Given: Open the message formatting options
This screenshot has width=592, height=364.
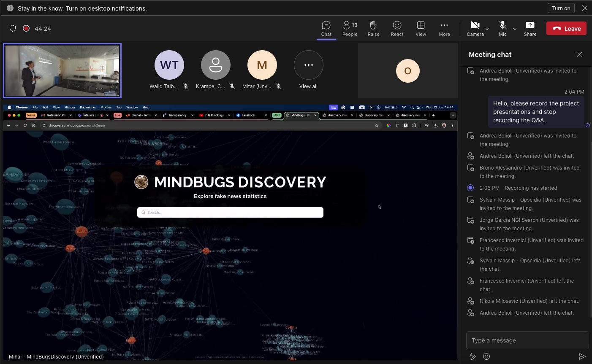Looking at the screenshot, I should click(x=473, y=356).
